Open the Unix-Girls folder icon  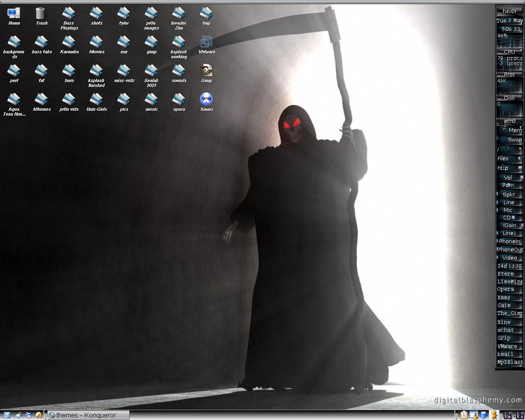(96, 103)
